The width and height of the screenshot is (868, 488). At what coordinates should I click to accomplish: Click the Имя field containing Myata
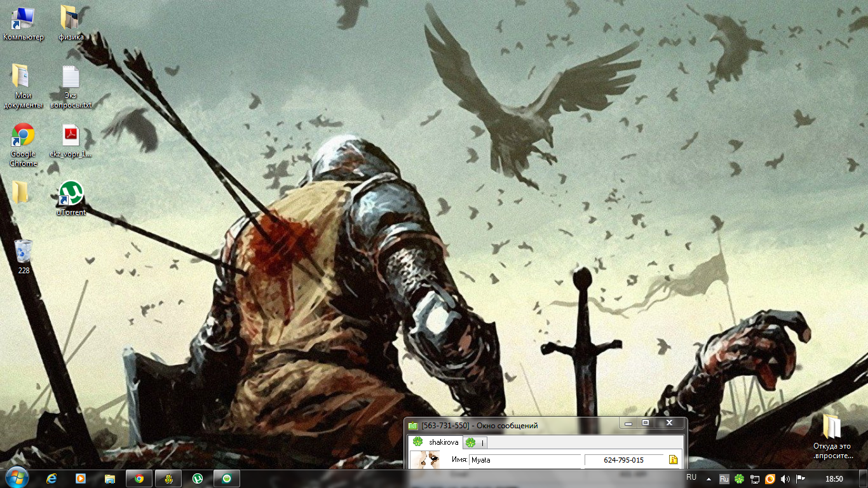point(526,460)
